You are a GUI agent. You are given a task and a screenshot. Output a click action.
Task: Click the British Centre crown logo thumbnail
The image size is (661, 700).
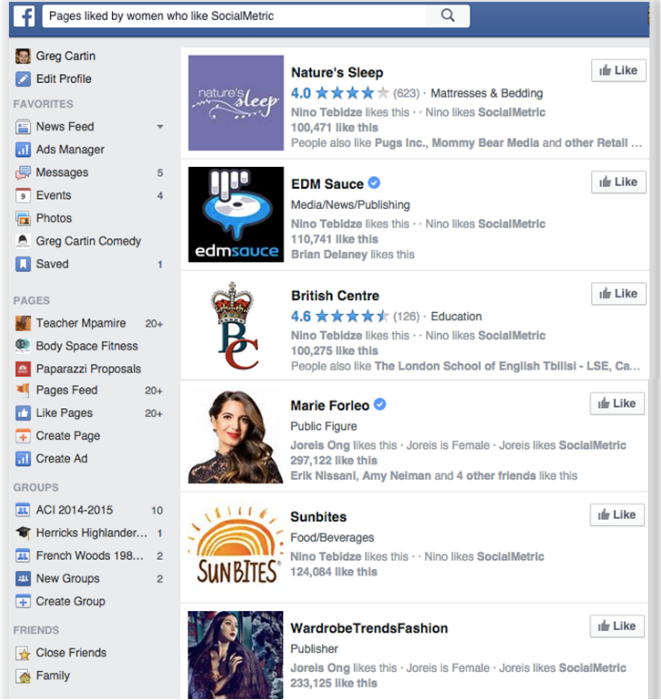point(236,326)
